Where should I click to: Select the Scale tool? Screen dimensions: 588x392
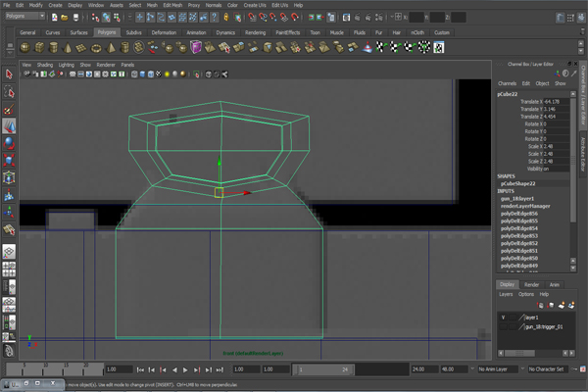click(x=9, y=160)
